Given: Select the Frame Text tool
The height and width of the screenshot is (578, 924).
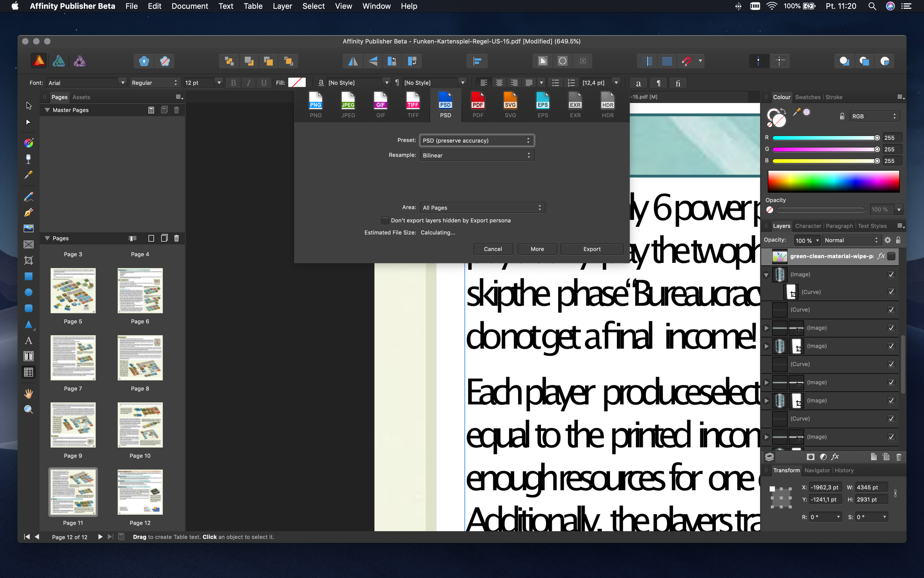Looking at the screenshot, I should click(28, 356).
